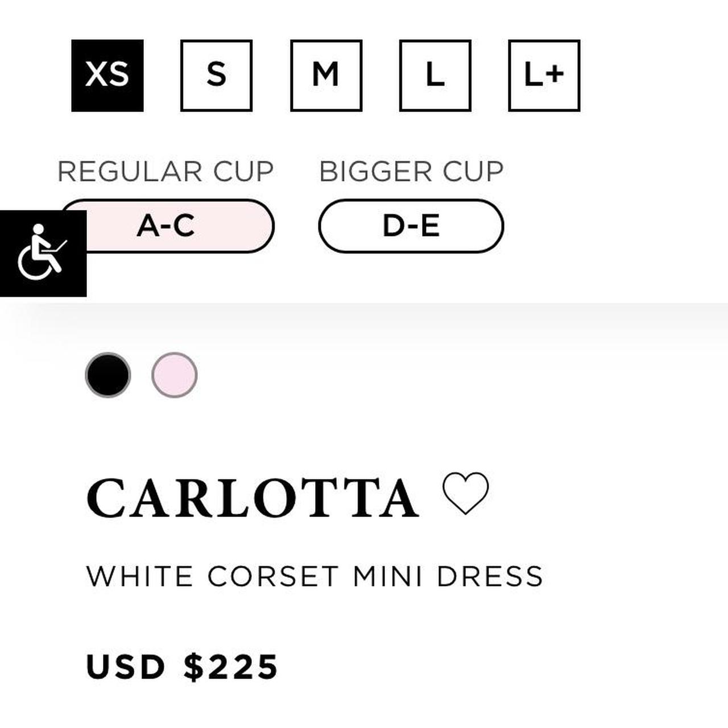Viewport: 728px width, 728px height.
Task: Pick size M
Action: (x=326, y=75)
